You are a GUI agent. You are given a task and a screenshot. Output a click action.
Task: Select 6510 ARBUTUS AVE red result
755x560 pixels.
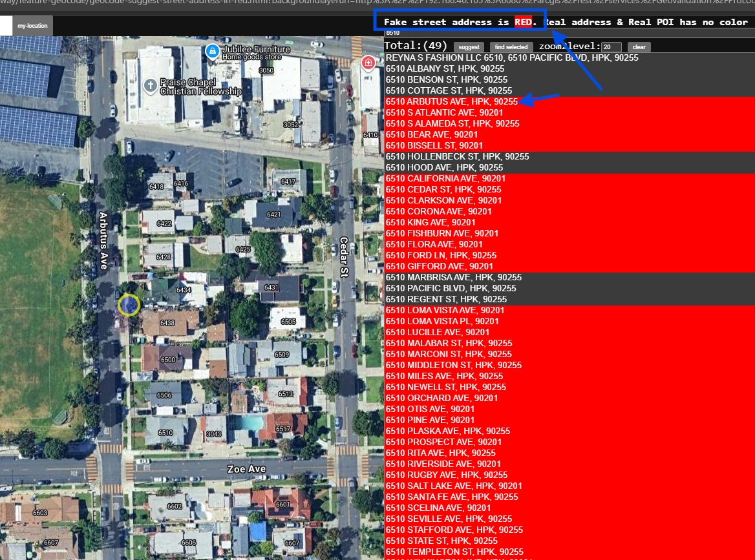click(x=452, y=101)
